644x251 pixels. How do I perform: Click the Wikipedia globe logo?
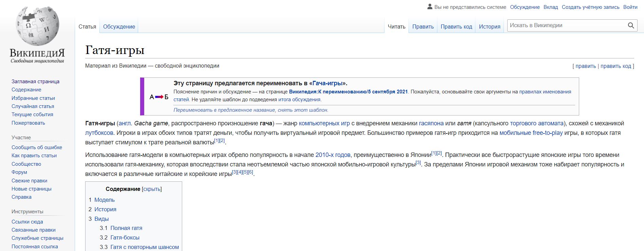[x=37, y=26]
